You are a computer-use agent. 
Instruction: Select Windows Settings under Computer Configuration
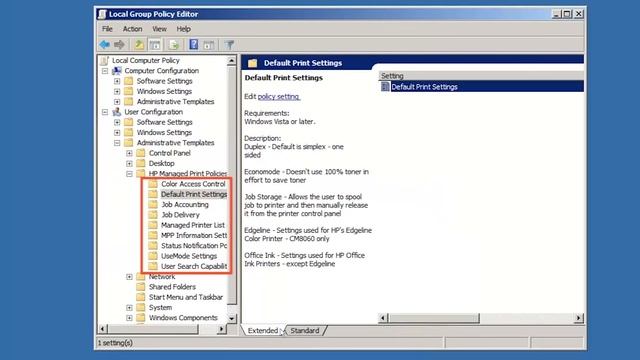pyautogui.click(x=164, y=91)
